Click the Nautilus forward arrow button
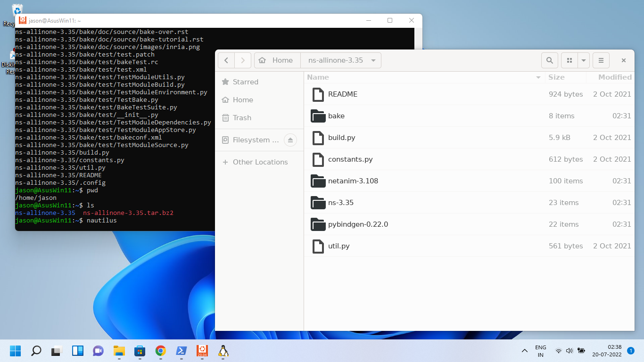Screen dimensions: 644x362 point(243,60)
